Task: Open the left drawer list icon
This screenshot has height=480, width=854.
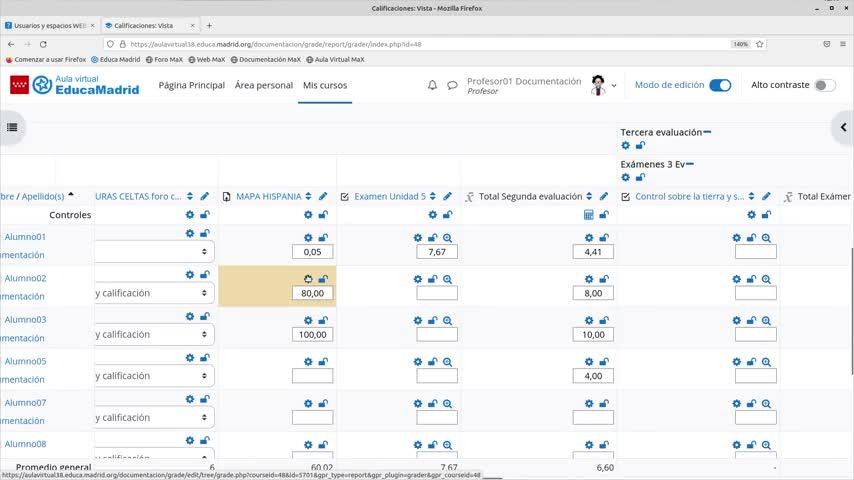Action: pyautogui.click(x=12, y=127)
